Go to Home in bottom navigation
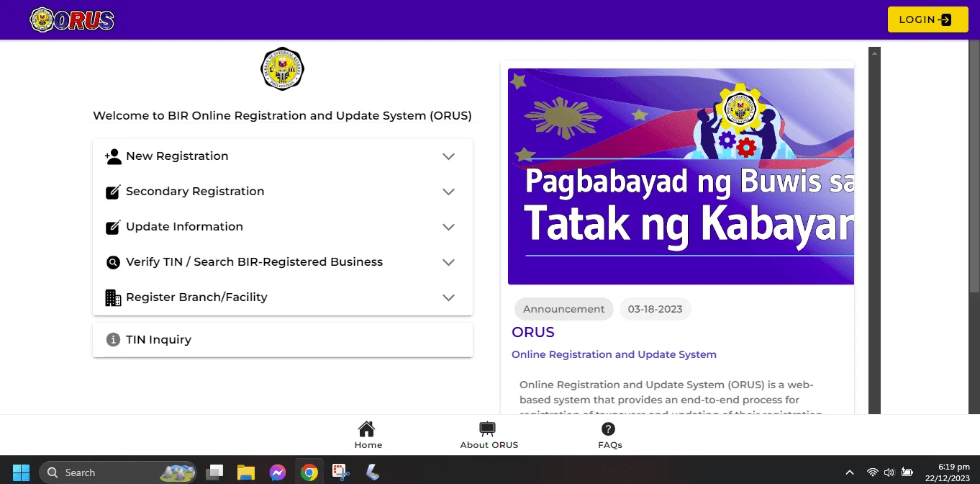980x484 pixels. click(368, 436)
